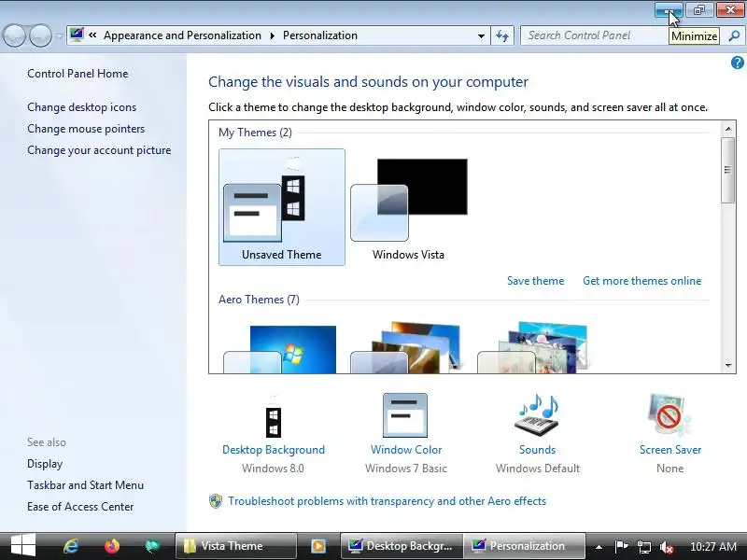Open Help with the blue question icon
The width and height of the screenshot is (747, 560).
[737, 63]
